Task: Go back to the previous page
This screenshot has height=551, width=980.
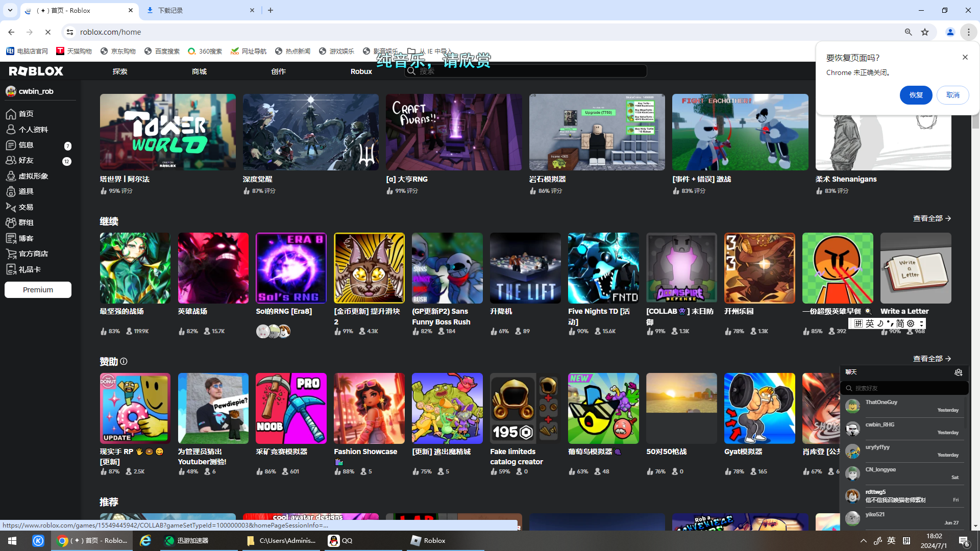Action: coord(11,32)
